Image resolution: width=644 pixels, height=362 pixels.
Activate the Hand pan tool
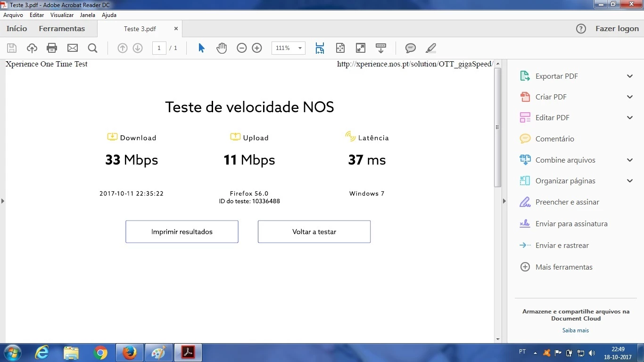click(x=222, y=48)
